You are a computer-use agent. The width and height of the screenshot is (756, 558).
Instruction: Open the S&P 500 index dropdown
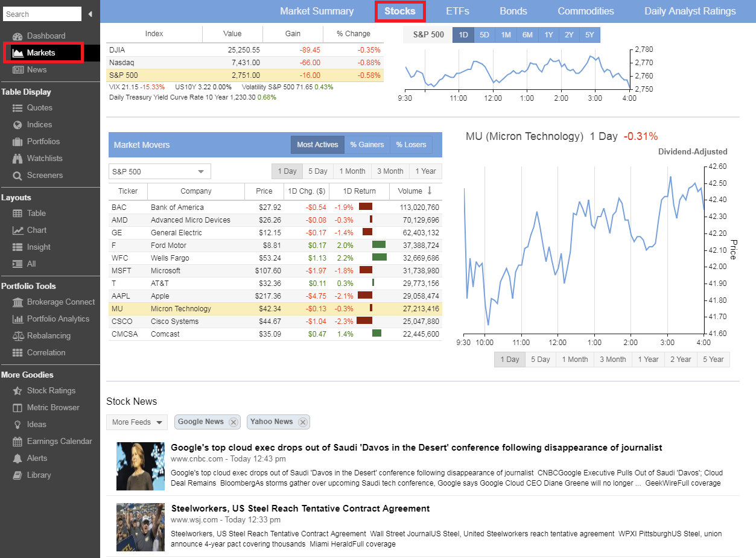[159, 172]
